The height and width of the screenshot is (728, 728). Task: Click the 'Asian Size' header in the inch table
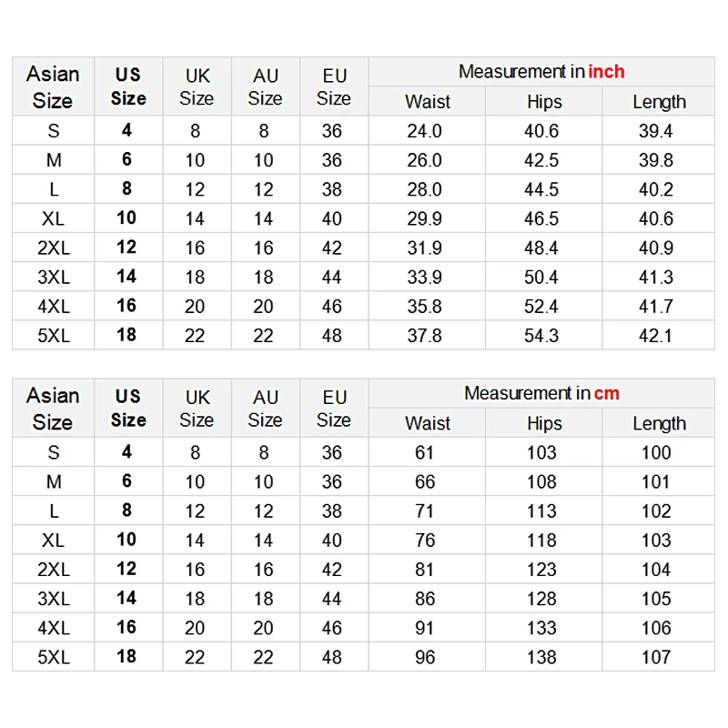(53, 86)
